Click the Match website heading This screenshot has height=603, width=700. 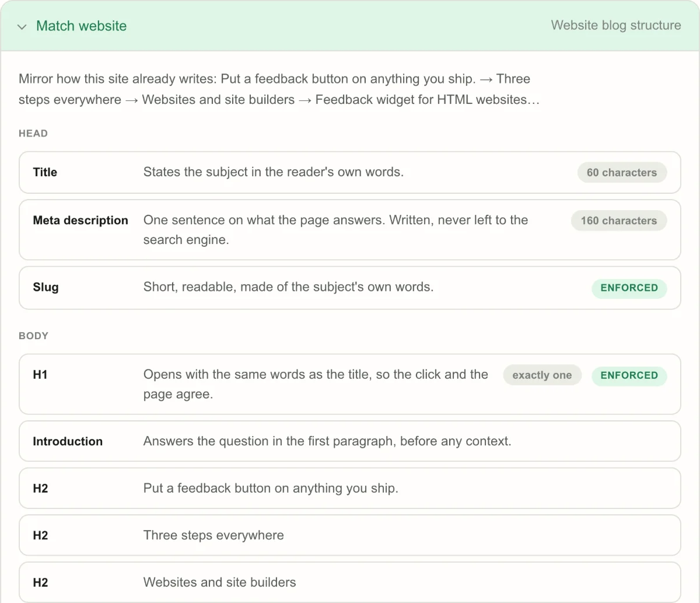tap(81, 26)
